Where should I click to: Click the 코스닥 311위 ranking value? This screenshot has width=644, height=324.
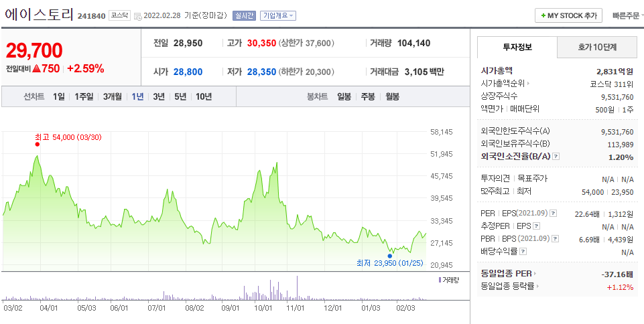[612, 84]
